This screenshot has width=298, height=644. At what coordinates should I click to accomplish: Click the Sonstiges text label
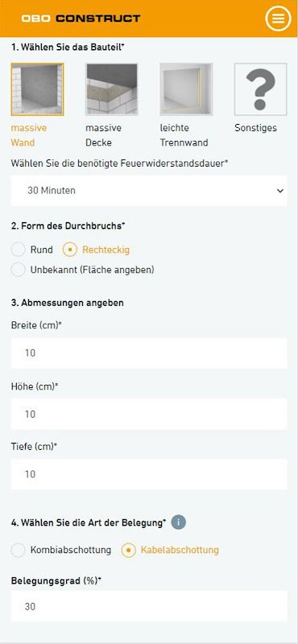tap(255, 128)
